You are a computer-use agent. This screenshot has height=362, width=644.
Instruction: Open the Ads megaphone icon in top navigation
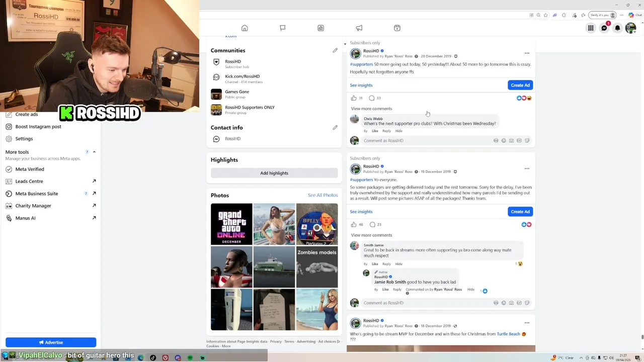tap(359, 28)
